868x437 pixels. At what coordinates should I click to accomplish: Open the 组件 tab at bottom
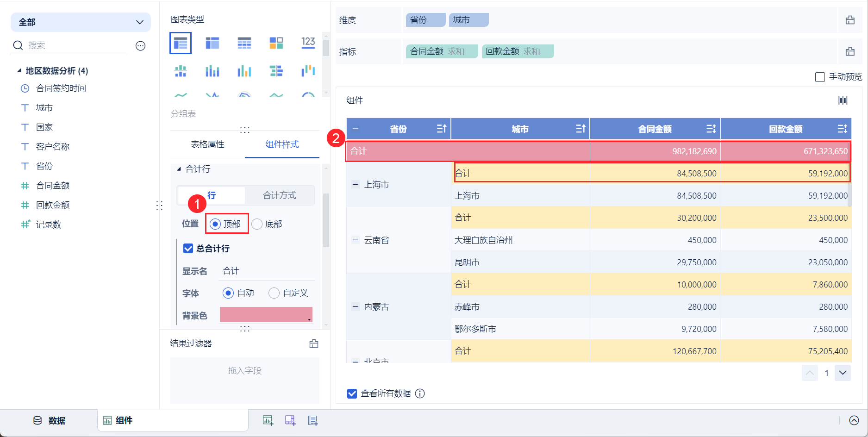pos(173,420)
